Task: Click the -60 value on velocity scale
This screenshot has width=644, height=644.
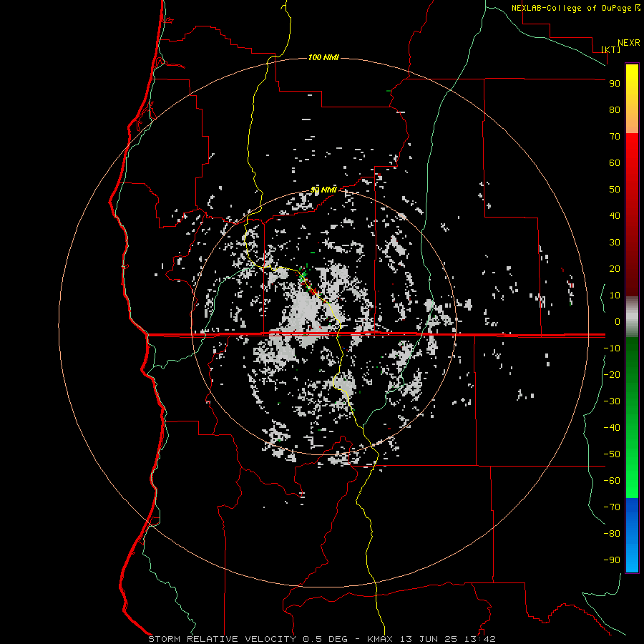Action: pos(612,481)
